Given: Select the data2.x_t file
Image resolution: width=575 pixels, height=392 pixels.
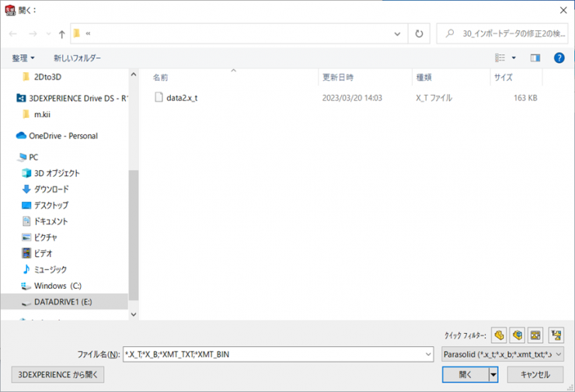Looking at the screenshot, I should click(181, 99).
